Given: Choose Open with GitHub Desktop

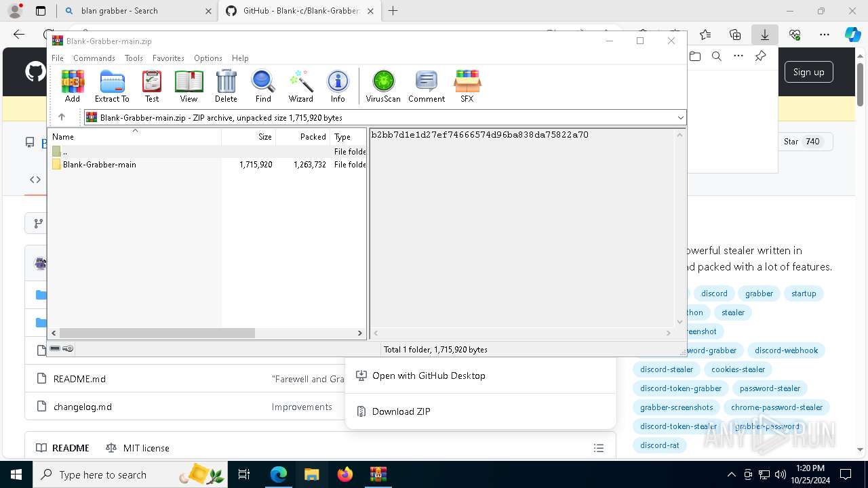Looking at the screenshot, I should pos(429,375).
